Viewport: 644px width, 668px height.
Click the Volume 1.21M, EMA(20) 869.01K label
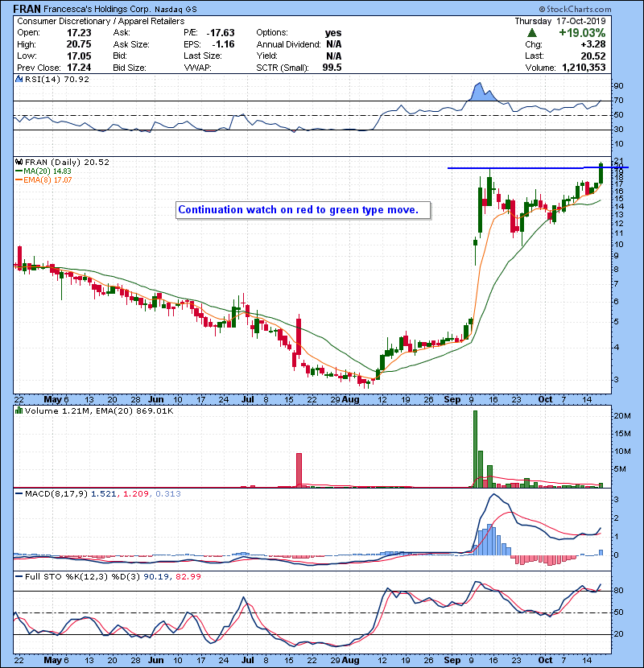pyautogui.click(x=99, y=410)
